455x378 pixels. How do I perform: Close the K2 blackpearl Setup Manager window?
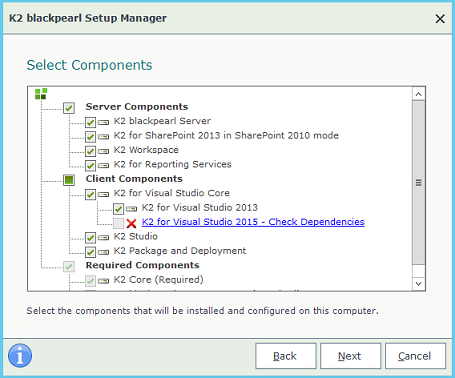(440, 19)
